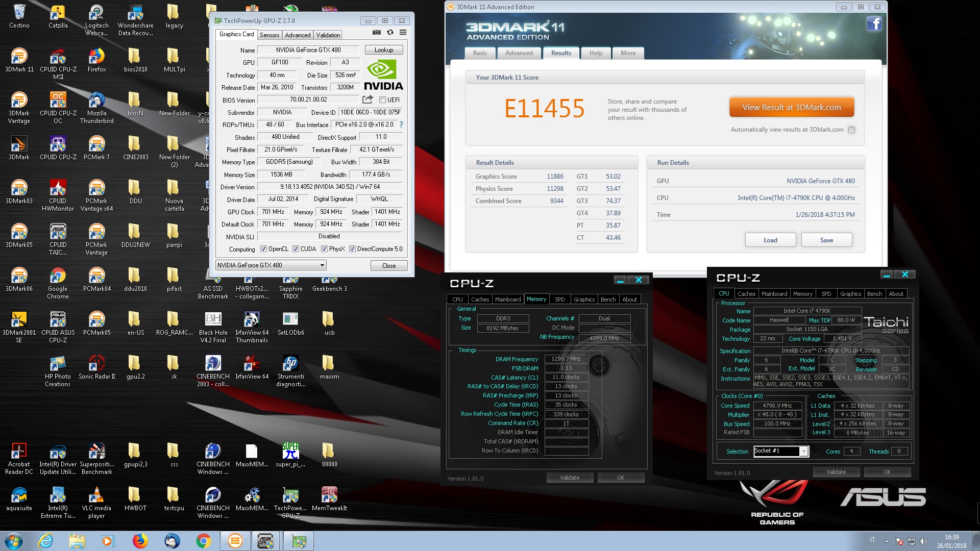Image resolution: width=980 pixels, height=551 pixels.
Task: Click the E11455 3DMark score text
Action: click(x=545, y=109)
